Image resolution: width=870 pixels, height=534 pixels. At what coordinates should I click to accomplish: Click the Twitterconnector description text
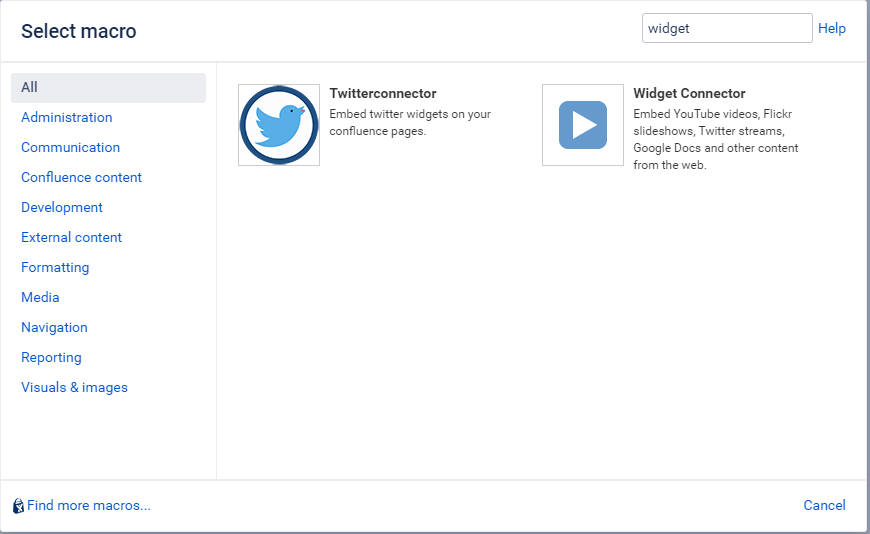click(410, 123)
